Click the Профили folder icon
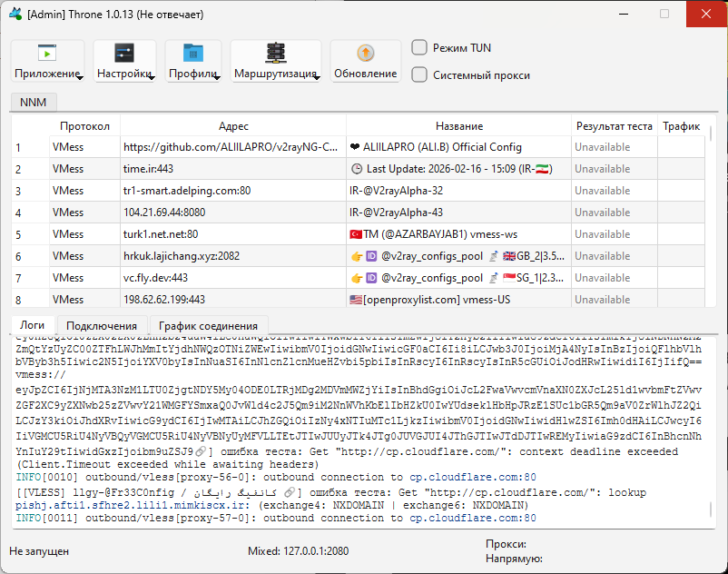728x574 pixels. pyautogui.click(x=193, y=53)
